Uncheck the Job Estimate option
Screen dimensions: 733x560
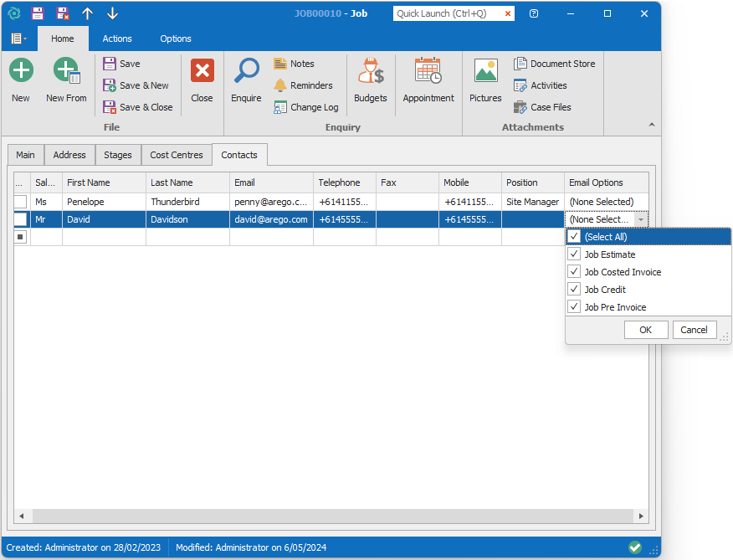point(574,254)
